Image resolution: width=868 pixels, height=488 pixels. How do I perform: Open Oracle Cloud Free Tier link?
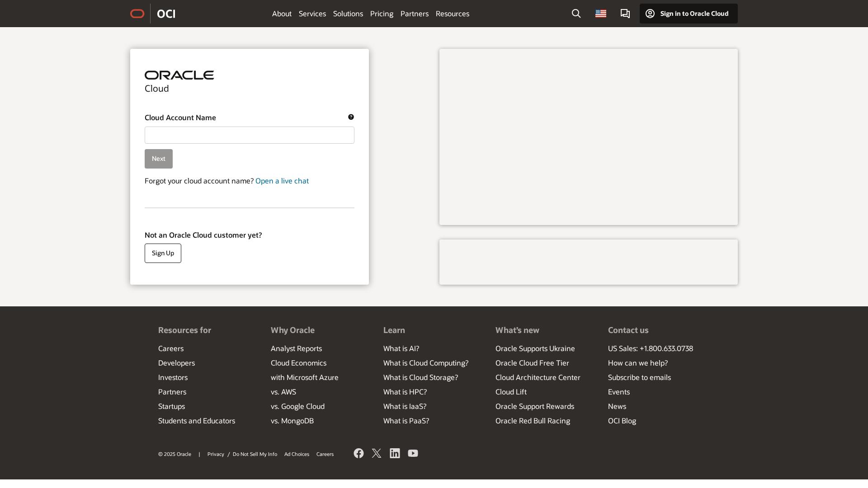click(x=532, y=363)
